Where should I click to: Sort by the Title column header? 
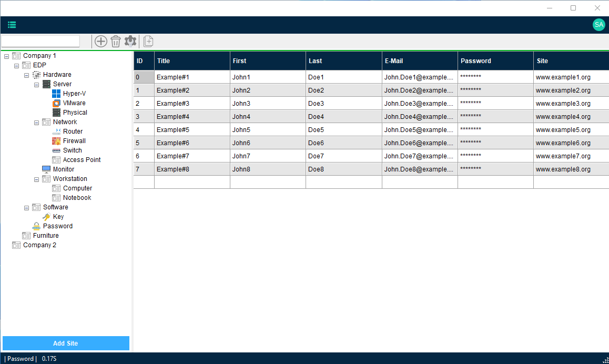192,60
